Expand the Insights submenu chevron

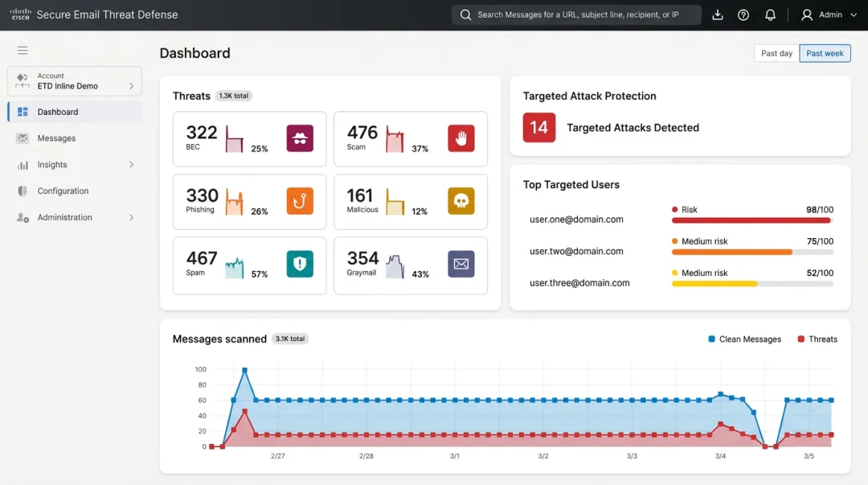131,165
